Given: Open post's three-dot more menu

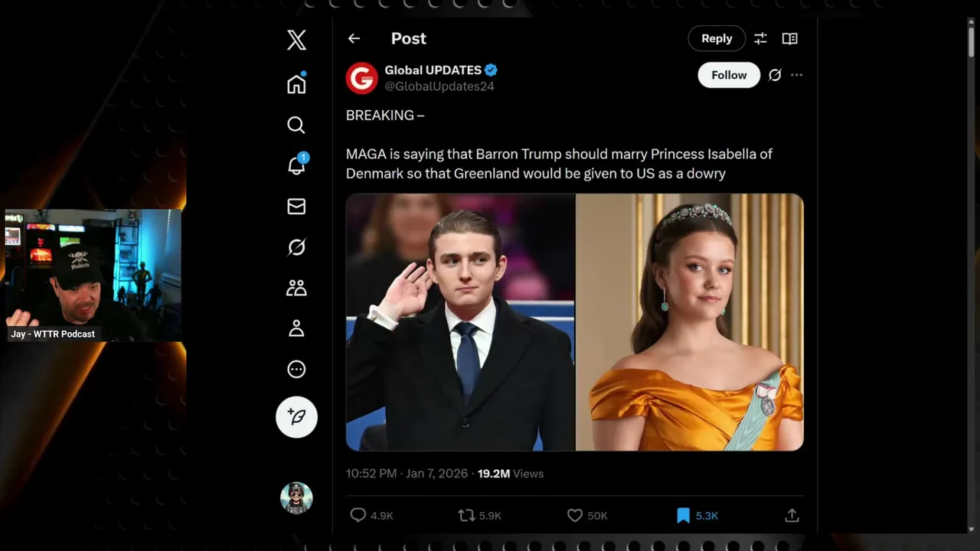Looking at the screenshot, I should (x=796, y=75).
